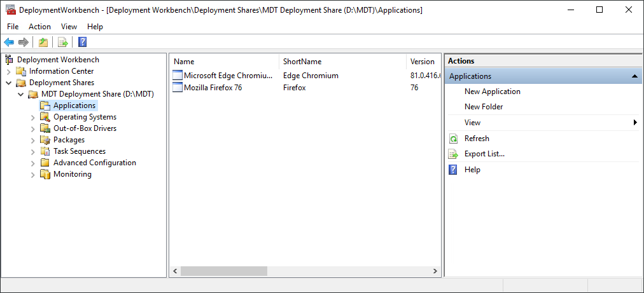Click the Operating Systems folder icon

(45, 117)
